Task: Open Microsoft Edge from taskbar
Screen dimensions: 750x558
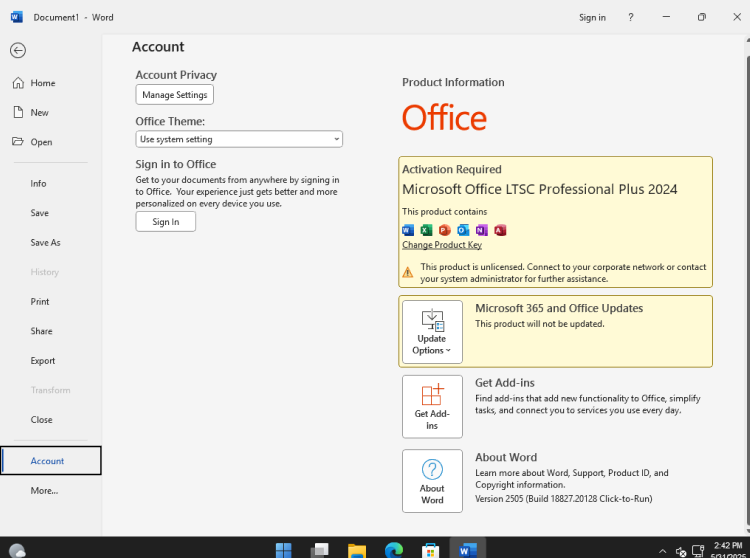Action: click(x=394, y=550)
